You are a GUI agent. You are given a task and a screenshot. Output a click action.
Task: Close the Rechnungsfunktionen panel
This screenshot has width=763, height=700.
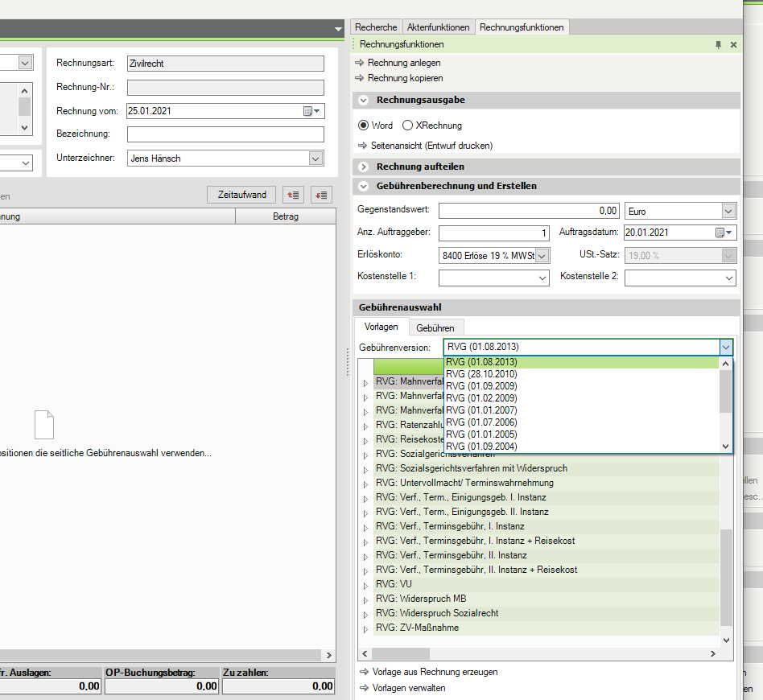(733, 45)
